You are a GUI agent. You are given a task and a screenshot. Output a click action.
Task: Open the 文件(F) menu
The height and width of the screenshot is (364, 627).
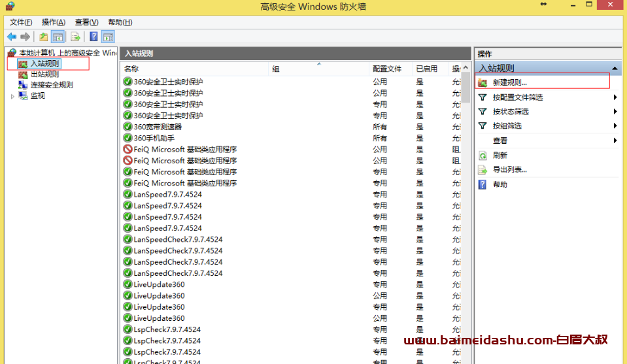[x=21, y=22]
